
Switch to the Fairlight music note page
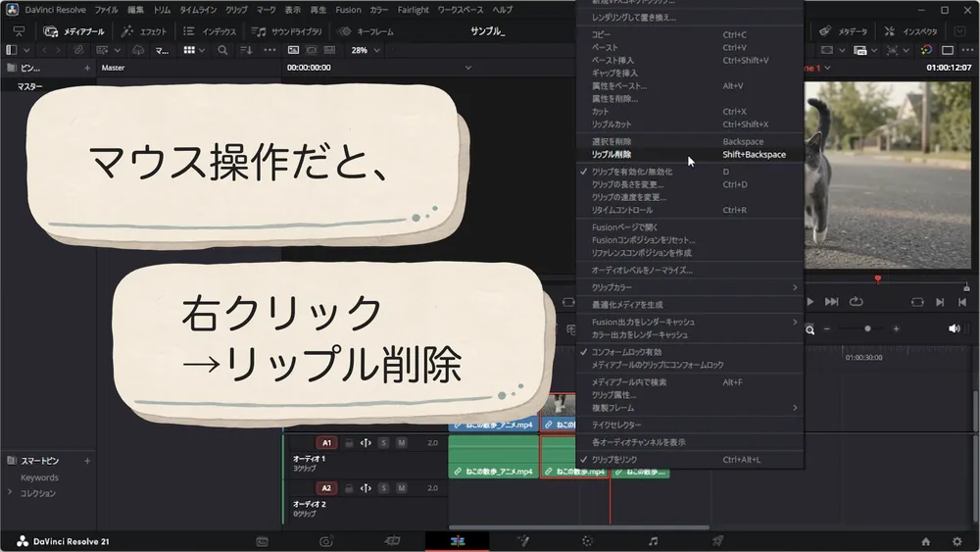653,541
